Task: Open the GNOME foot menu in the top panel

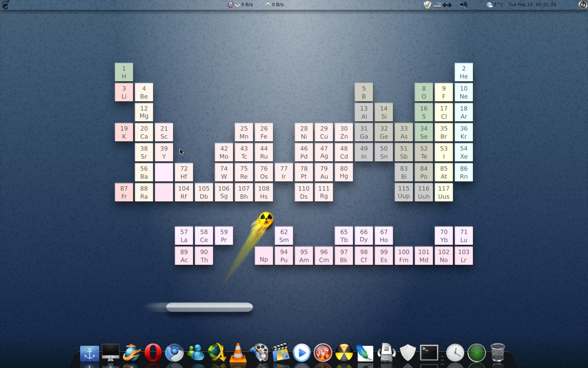Action: click(6, 5)
